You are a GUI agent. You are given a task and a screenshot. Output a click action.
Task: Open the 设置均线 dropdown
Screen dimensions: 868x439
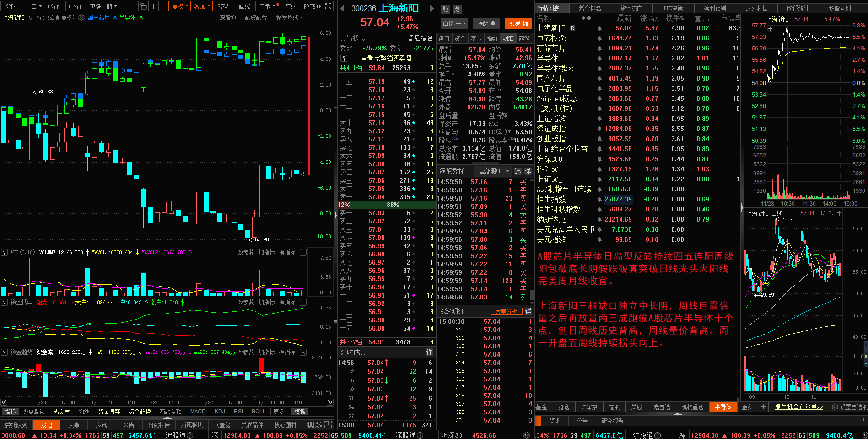pos(290,17)
